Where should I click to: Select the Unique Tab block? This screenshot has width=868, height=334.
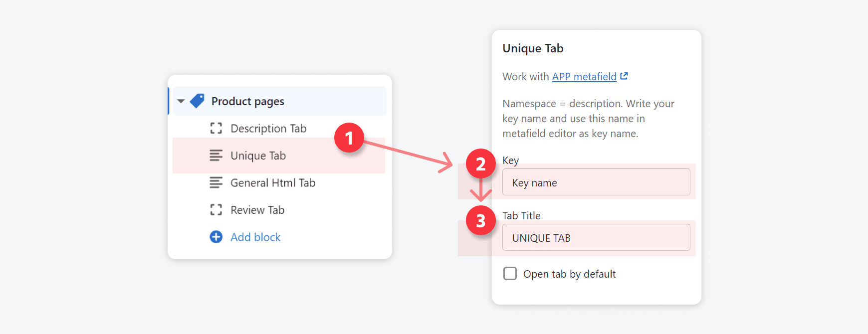tap(258, 156)
